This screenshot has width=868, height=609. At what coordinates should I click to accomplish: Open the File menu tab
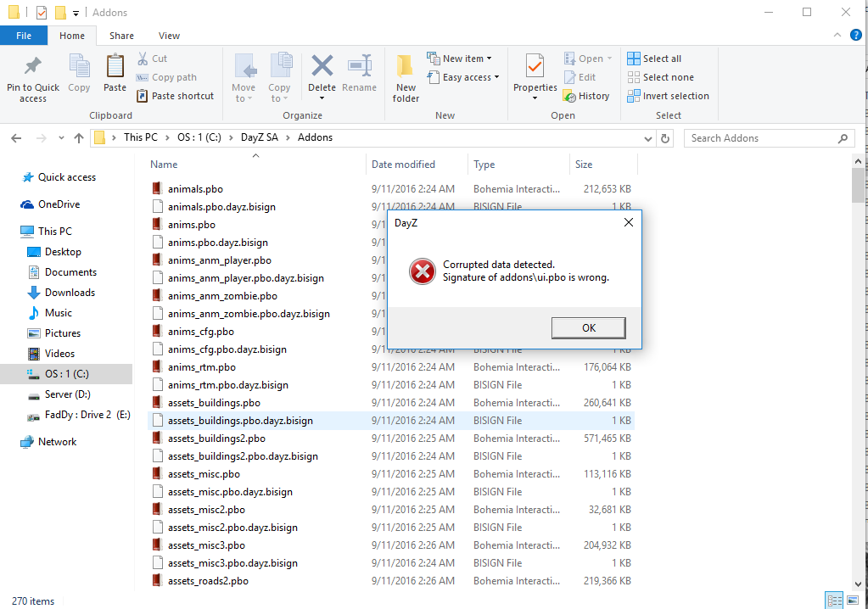point(24,36)
